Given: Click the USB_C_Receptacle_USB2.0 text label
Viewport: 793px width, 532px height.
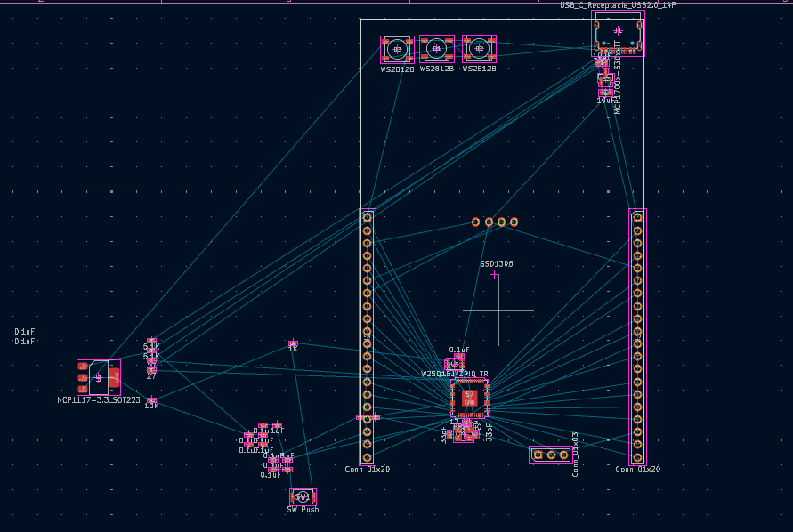Looking at the screenshot, I should 618,5.
